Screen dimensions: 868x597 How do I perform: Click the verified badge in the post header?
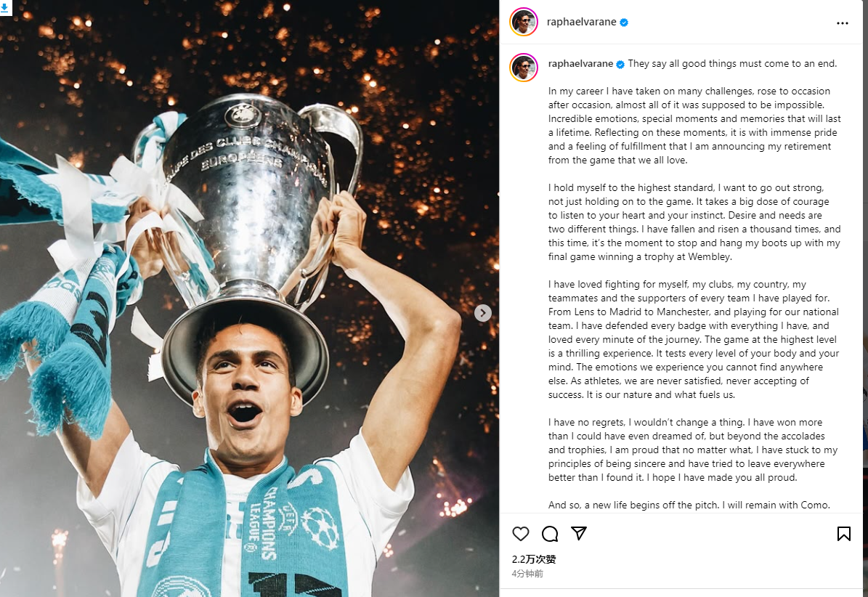click(624, 23)
